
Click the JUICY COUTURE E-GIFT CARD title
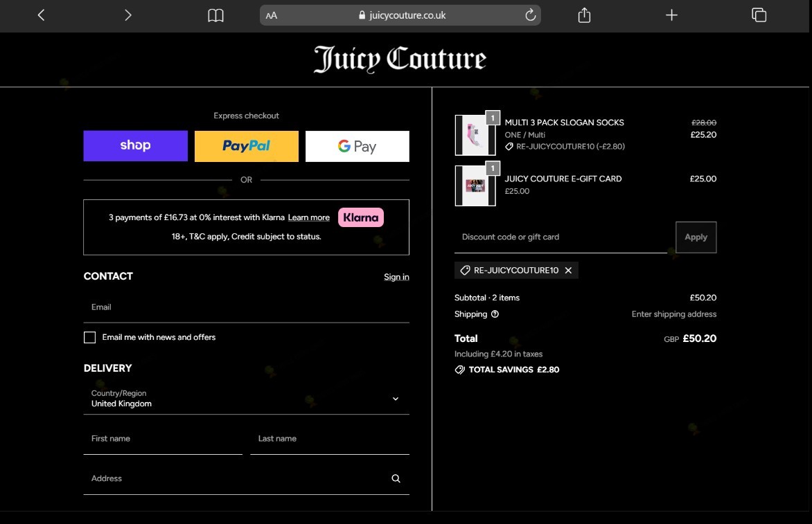click(x=563, y=179)
